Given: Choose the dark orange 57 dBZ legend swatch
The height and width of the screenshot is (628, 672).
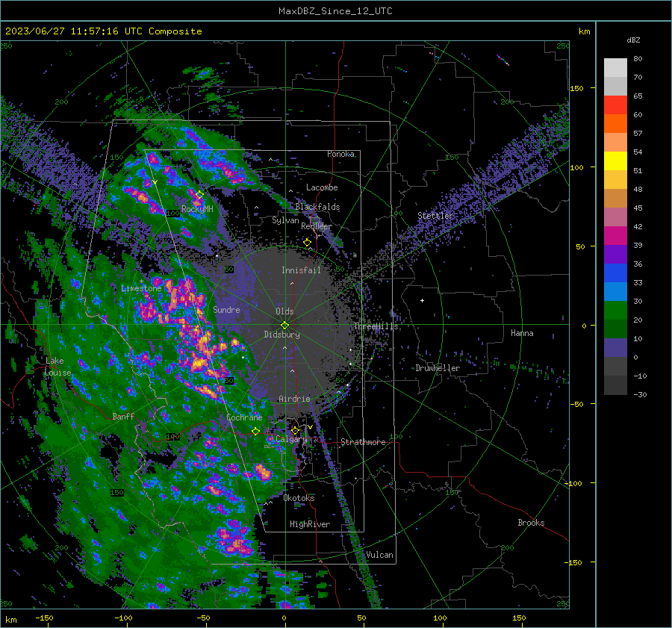Looking at the screenshot, I should tap(615, 124).
